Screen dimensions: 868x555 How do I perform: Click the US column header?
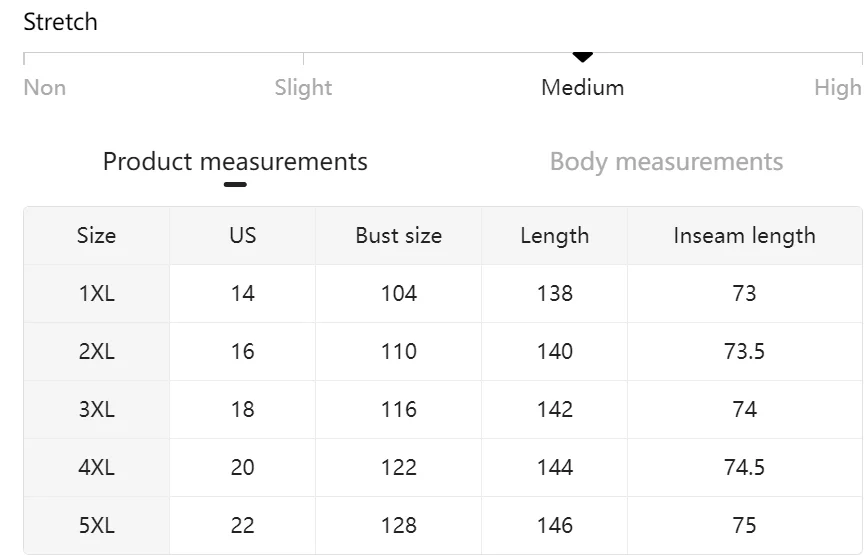242,236
